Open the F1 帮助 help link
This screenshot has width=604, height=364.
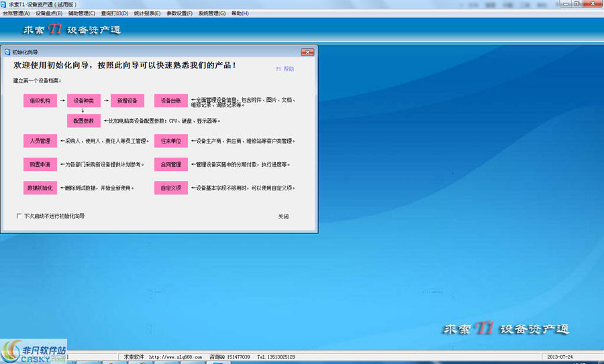pos(285,69)
